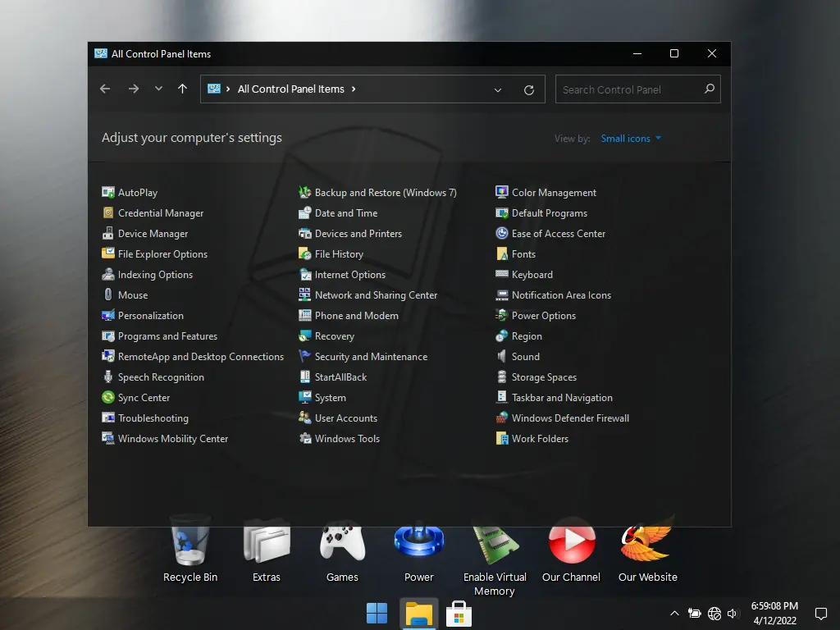Click the Security and Maintenance flag icon

(305, 356)
